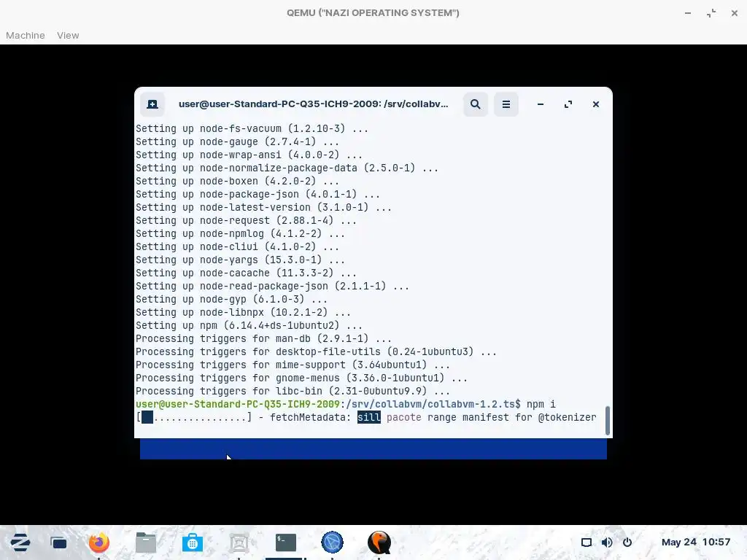Click the 'Setting up node-request' line
747x560 pixels.
click(247, 220)
